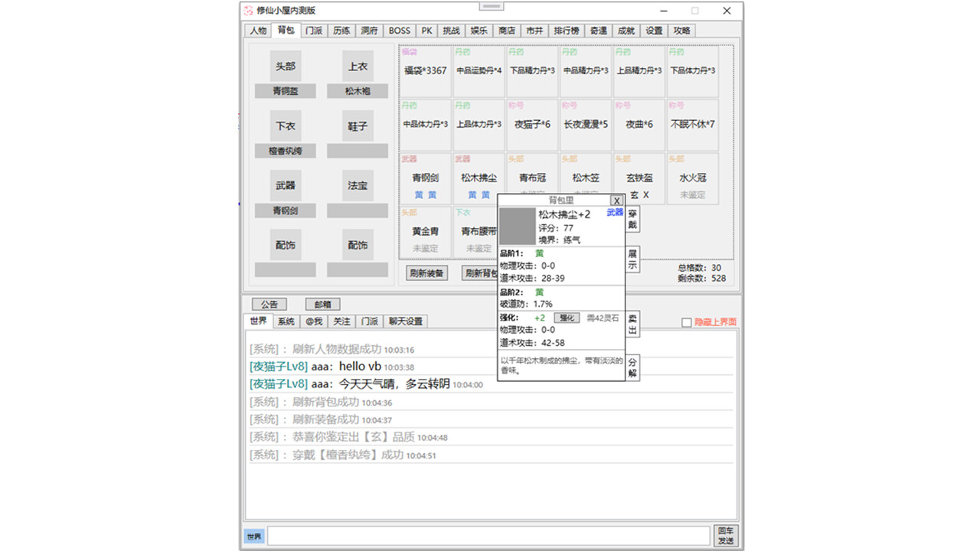Screen dimensions: 980x551
Task: Click the 玄铁盔 helmet item
Action: click(639, 177)
